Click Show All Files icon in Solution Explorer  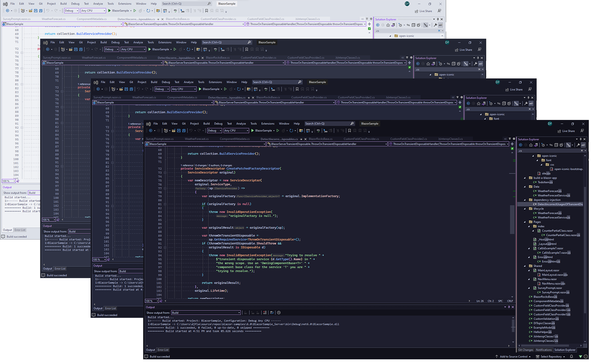[561, 145]
